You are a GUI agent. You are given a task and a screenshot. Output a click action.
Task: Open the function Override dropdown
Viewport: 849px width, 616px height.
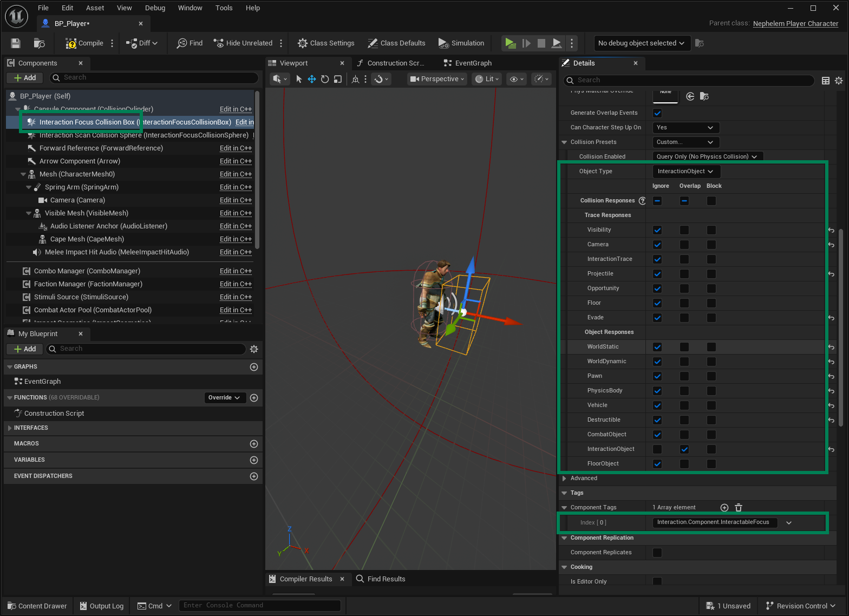coord(225,398)
